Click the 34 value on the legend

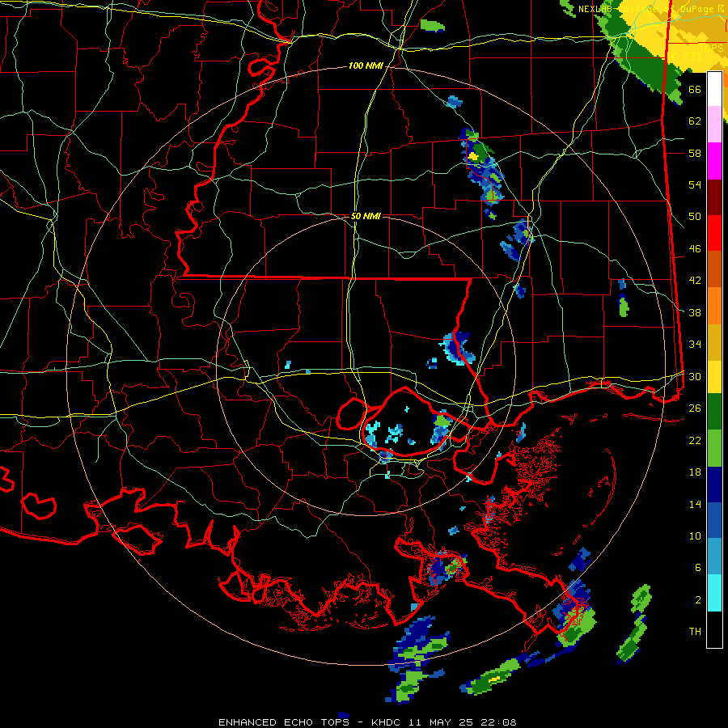695,345
